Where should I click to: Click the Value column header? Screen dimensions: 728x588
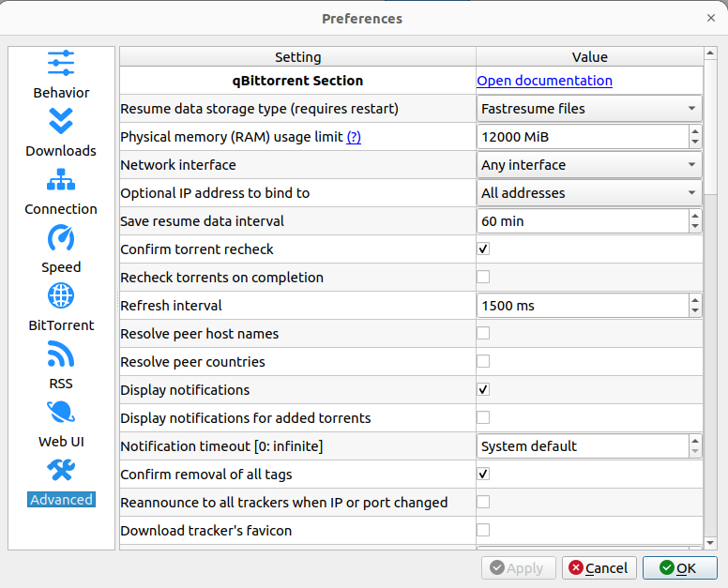coord(590,56)
